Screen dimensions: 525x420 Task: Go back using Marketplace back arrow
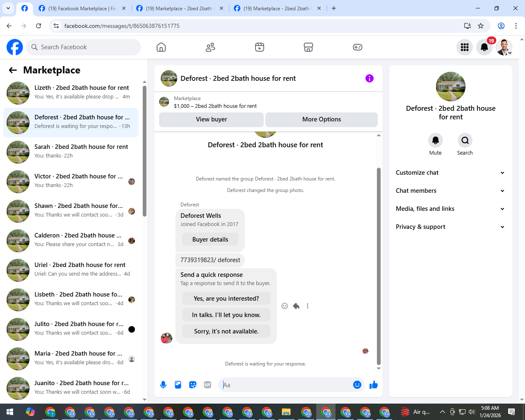click(x=13, y=70)
